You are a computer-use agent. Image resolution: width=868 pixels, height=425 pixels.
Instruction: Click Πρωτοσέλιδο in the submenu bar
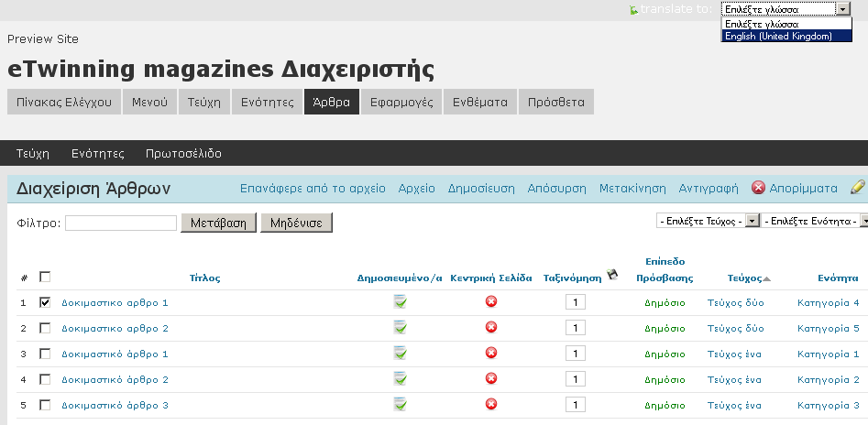tap(184, 153)
